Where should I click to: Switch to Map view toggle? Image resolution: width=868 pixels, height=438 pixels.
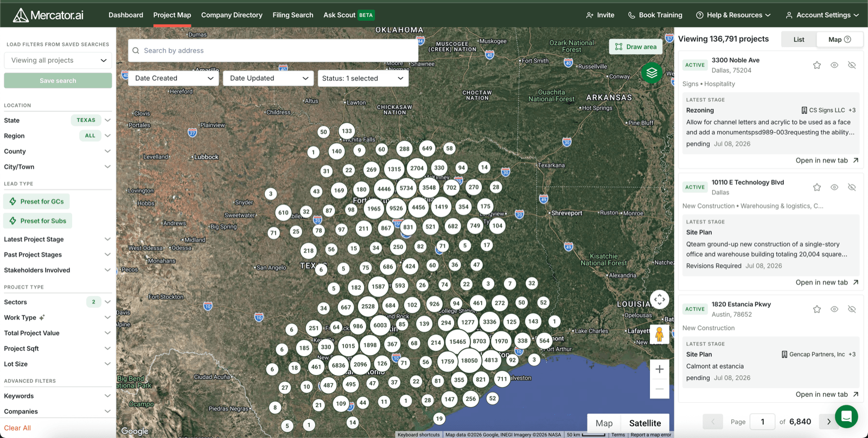pos(839,39)
